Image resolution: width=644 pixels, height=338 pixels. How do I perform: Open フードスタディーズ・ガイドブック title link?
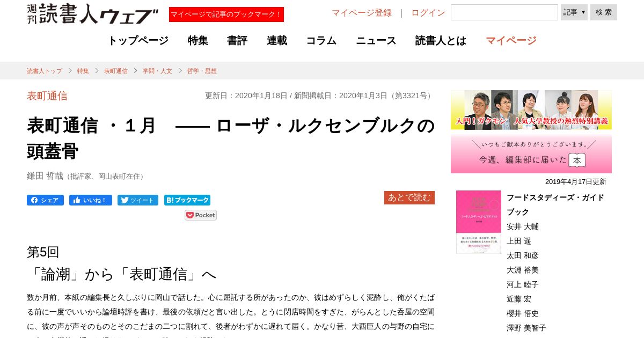555,204
